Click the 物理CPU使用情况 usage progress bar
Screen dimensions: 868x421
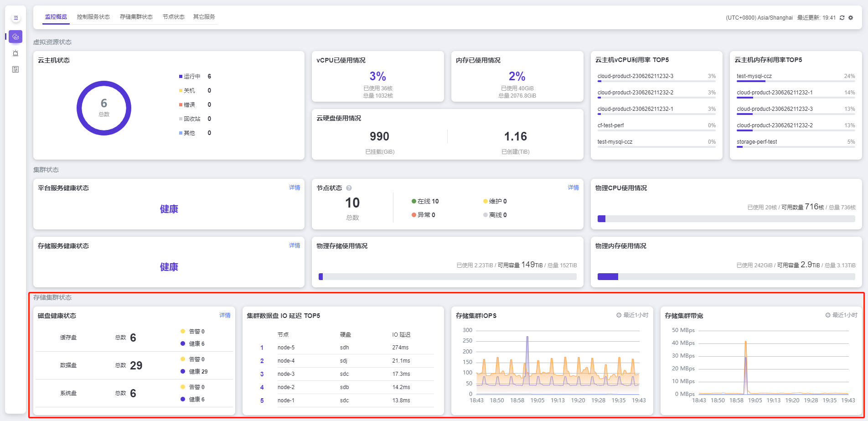[x=726, y=219]
